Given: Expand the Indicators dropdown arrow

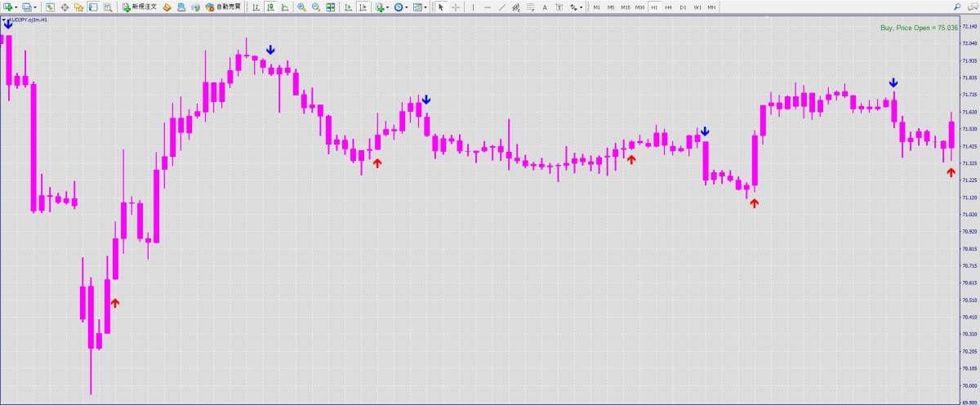Looking at the screenshot, I should (388, 7).
